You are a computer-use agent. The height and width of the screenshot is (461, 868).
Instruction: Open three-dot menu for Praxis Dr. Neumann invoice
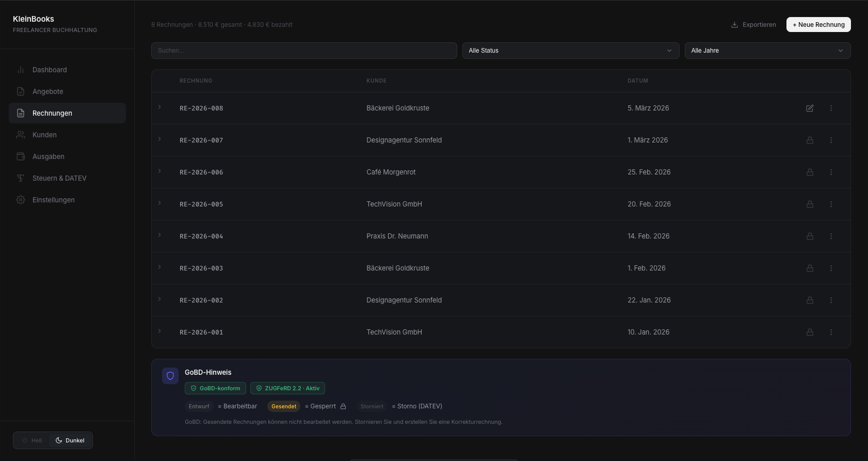pyautogui.click(x=831, y=236)
